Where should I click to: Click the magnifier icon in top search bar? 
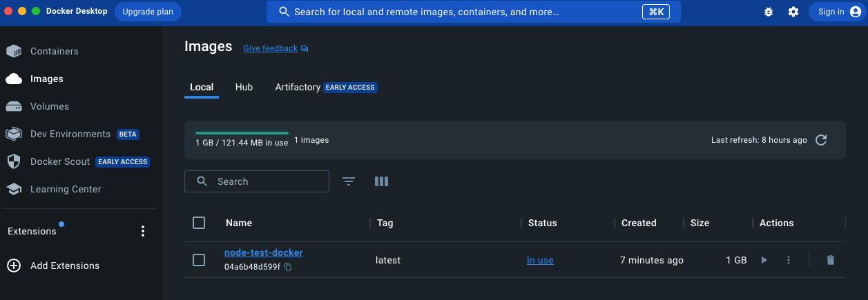(284, 12)
